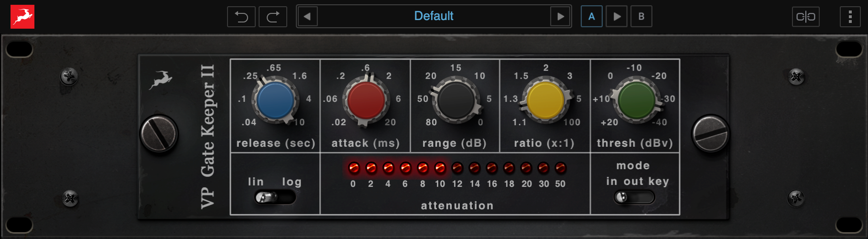Click the red attack knob
This screenshot has height=239, width=868.
tap(366, 100)
